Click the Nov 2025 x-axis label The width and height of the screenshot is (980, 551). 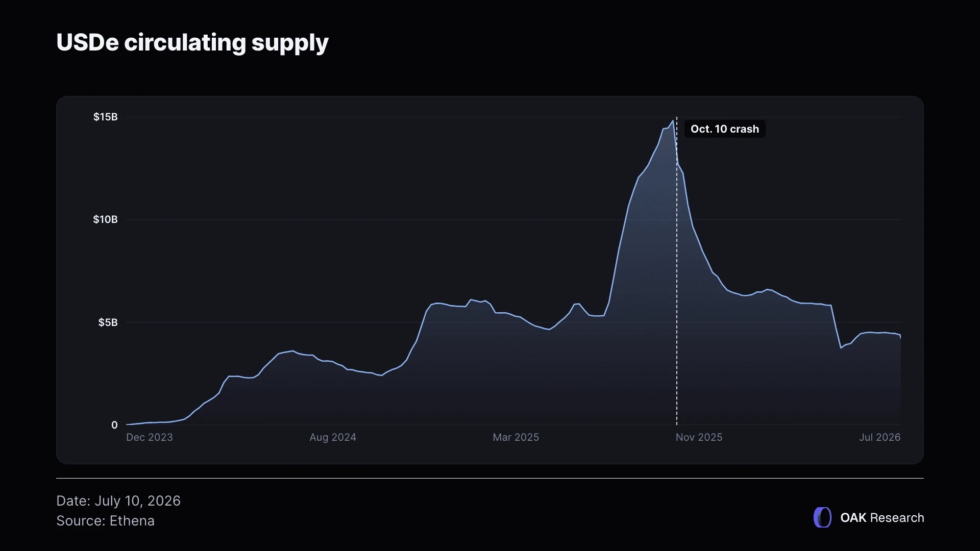[x=699, y=437]
